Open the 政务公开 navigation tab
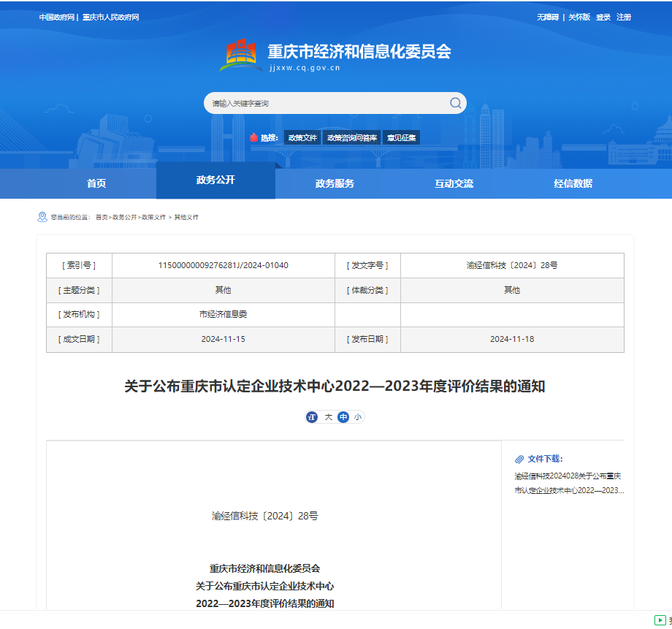This screenshot has width=672, height=629. [x=215, y=180]
